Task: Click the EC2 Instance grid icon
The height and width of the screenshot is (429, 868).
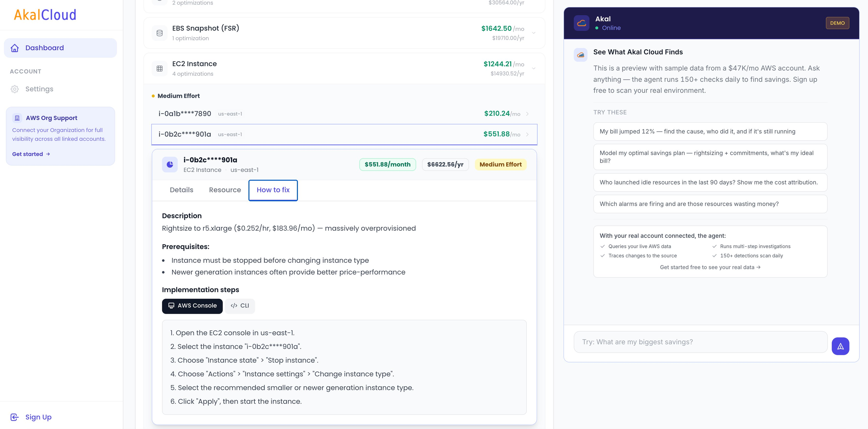Action: (x=160, y=68)
